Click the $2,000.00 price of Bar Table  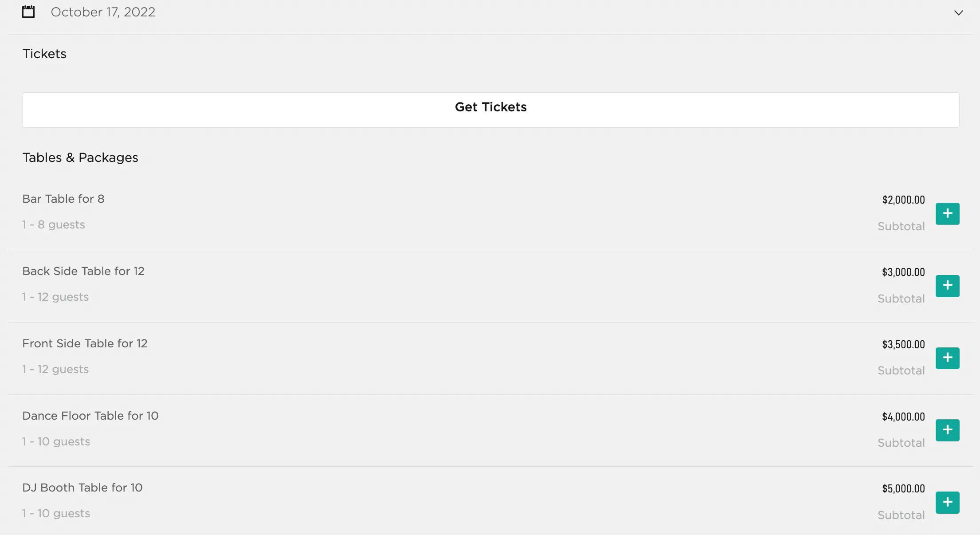coord(903,200)
